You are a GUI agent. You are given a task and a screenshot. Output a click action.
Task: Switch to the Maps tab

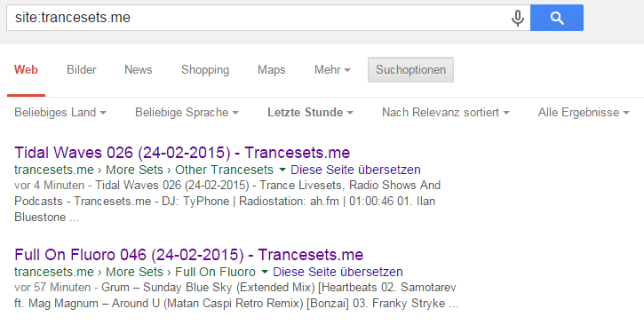[272, 70]
